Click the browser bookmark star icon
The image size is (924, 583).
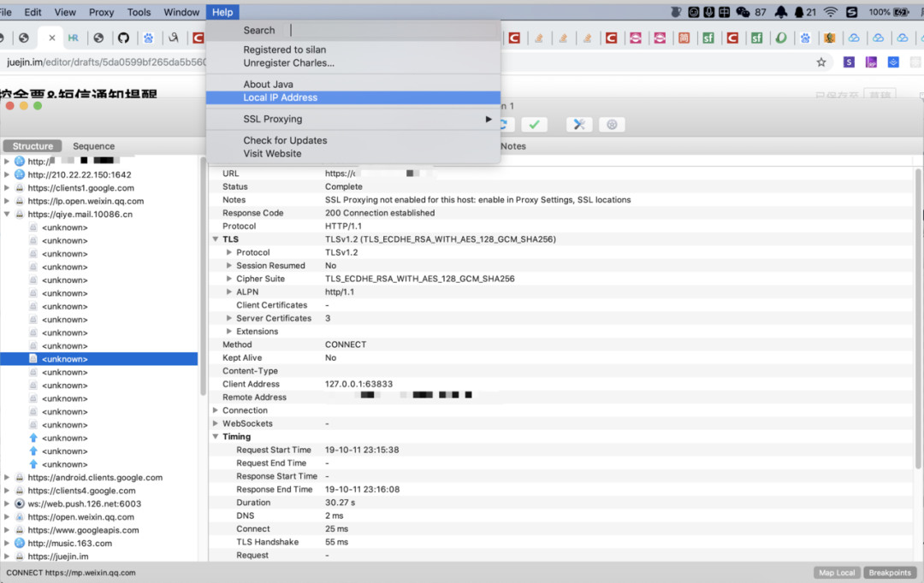click(820, 62)
